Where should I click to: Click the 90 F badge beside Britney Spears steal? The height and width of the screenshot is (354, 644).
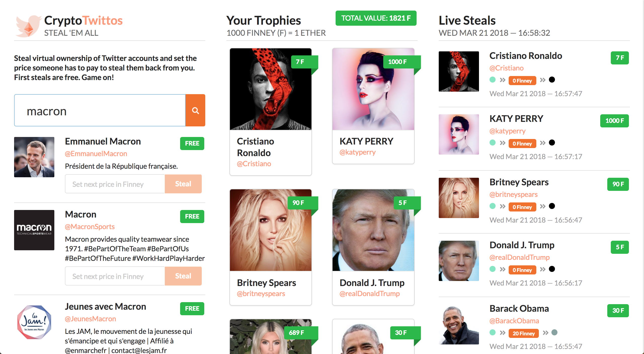pos(618,184)
